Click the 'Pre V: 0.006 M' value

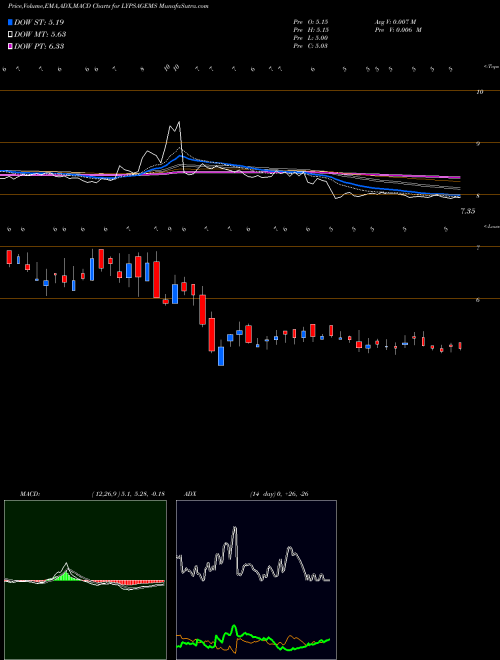[398, 30]
